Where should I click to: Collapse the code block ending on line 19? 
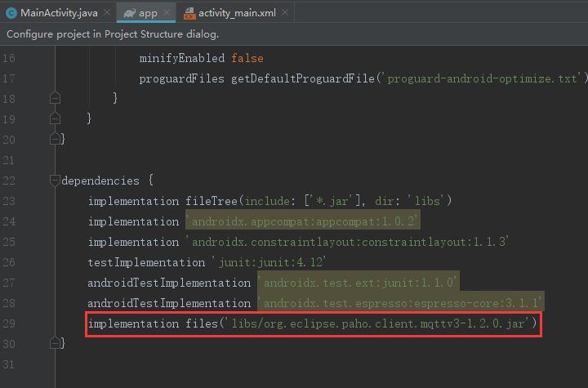[56, 118]
